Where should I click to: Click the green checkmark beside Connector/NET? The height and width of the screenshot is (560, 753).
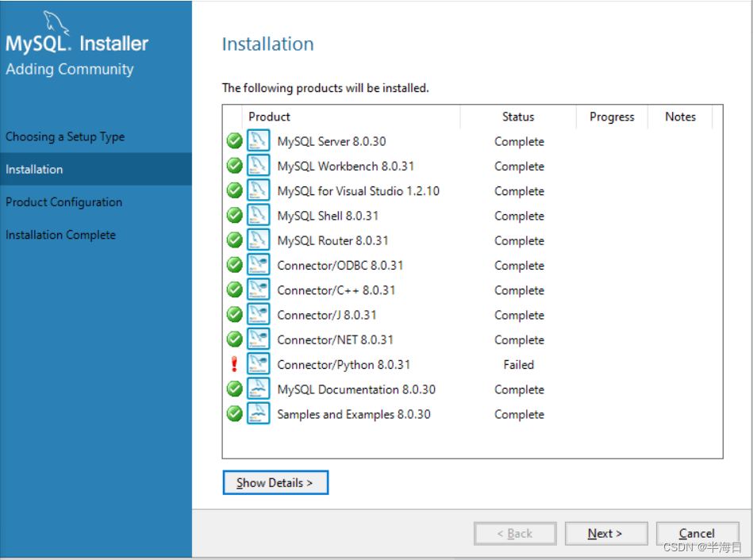pos(234,339)
